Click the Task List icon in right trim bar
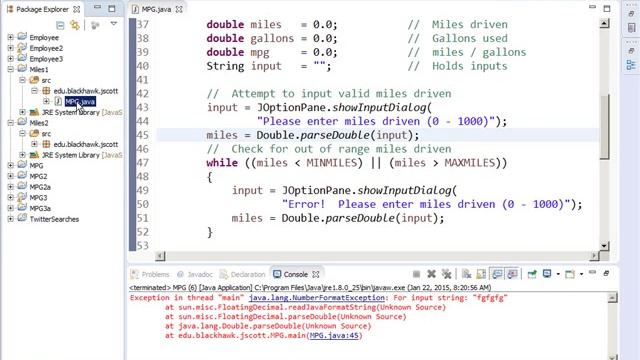 [631, 28]
